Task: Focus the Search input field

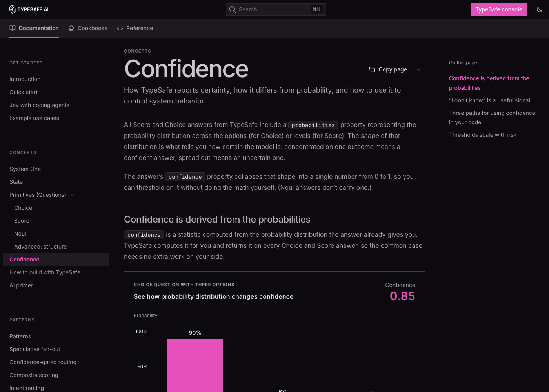Action: click(x=276, y=9)
